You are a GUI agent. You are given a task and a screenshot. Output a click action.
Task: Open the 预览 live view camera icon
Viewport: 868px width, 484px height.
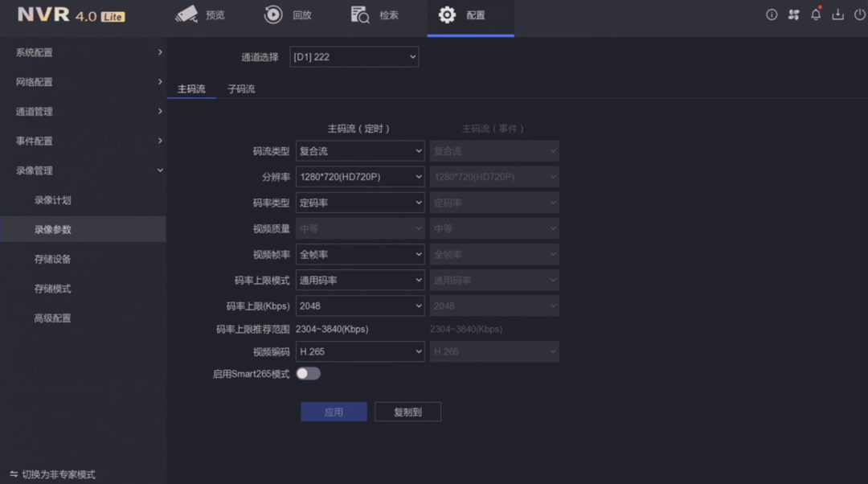(x=186, y=14)
